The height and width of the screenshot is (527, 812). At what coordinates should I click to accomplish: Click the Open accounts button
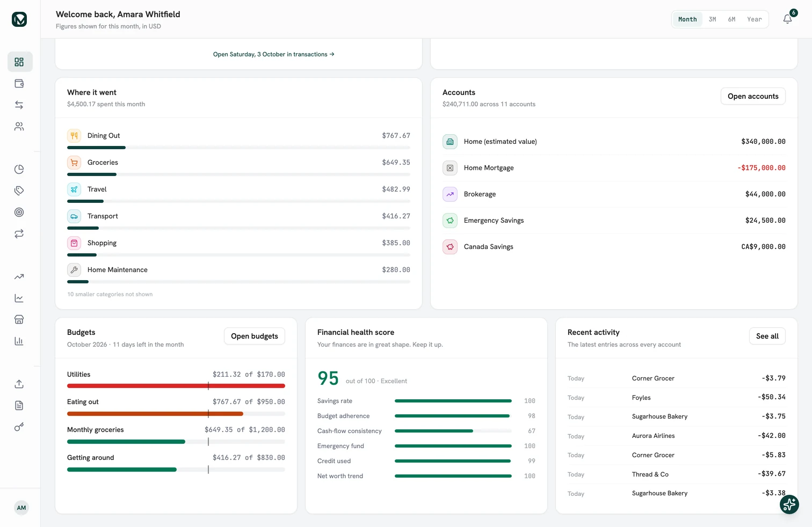point(753,96)
